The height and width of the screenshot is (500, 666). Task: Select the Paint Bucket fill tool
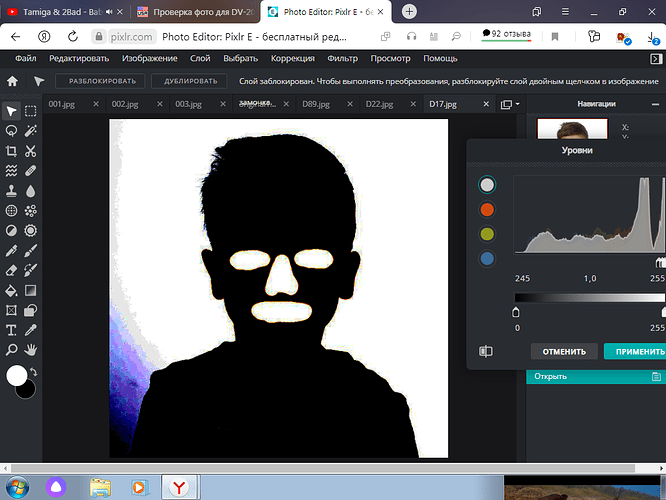(x=11, y=291)
